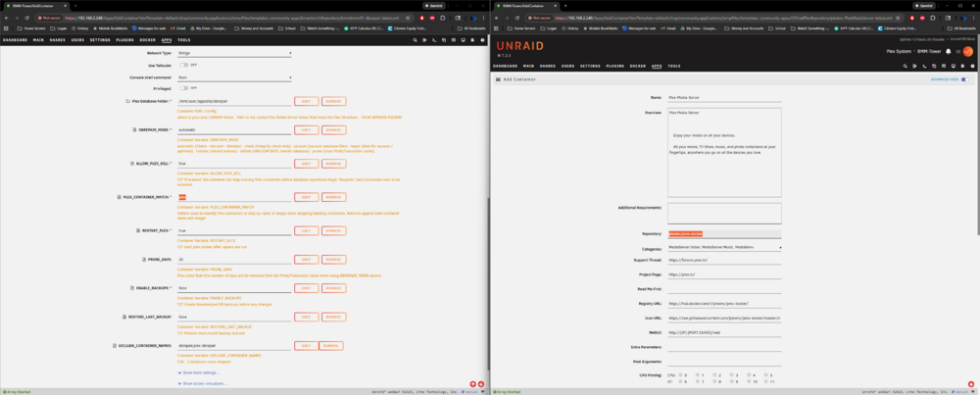This screenshot has height=395, width=980.
Task: Click Remove for PLEX_CONTAINER_MATCH
Action: [x=334, y=197]
